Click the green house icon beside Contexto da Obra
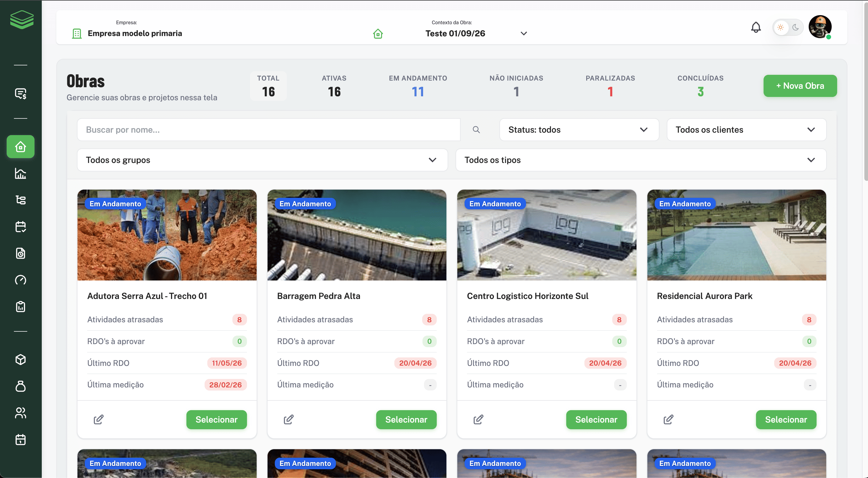 click(378, 34)
